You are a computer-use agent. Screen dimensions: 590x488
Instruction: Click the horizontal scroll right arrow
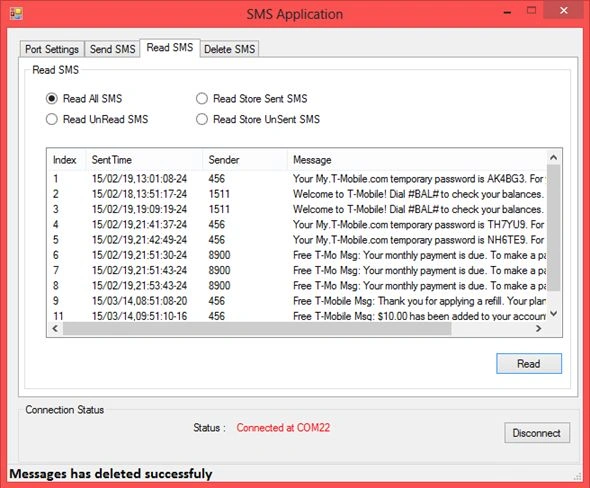[x=538, y=328]
